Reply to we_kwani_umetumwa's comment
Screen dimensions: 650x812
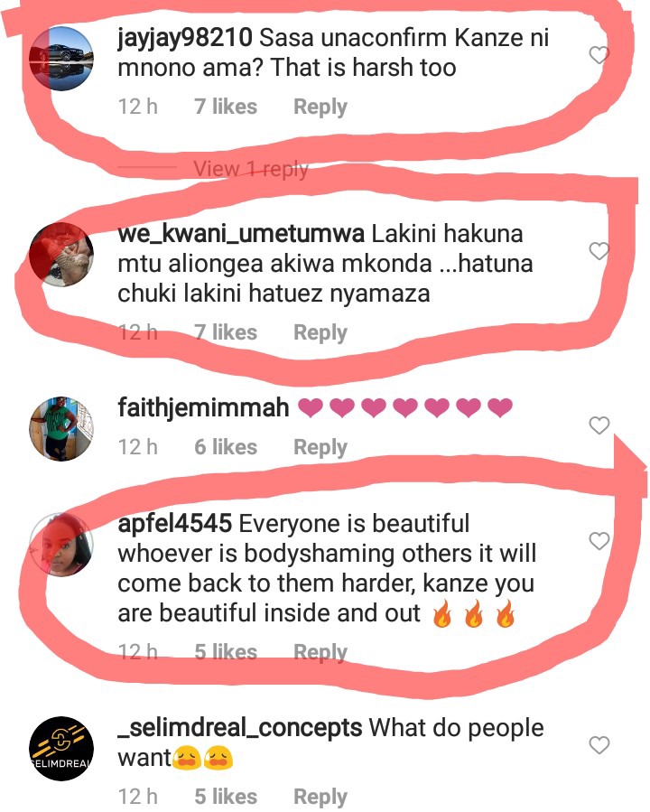coord(320,332)
